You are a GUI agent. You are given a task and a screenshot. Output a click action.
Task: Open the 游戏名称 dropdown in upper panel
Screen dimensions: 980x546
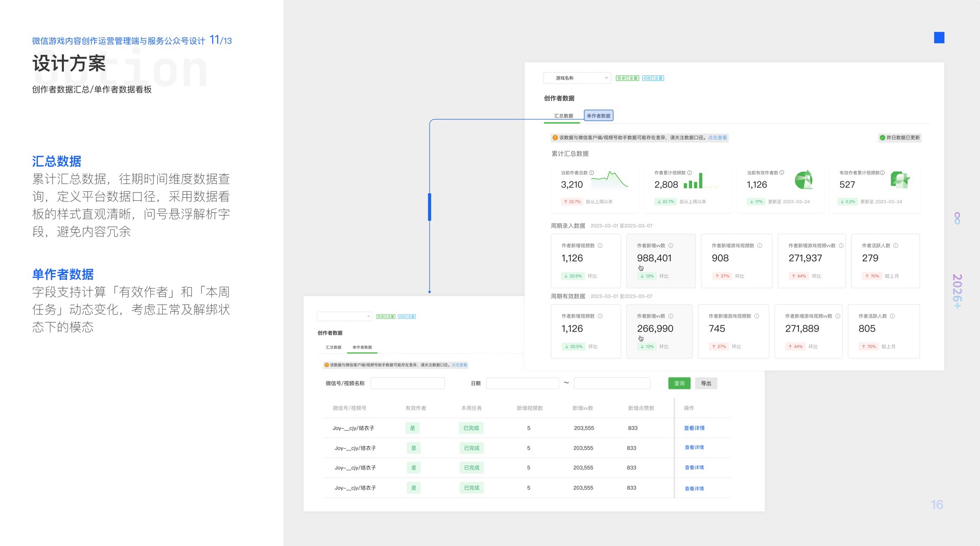point(577,78)
